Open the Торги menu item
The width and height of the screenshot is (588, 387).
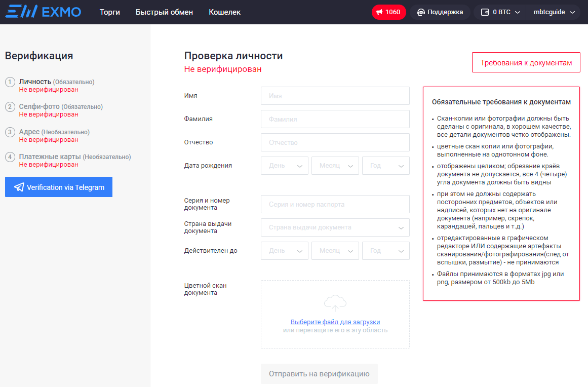point(110,12)
